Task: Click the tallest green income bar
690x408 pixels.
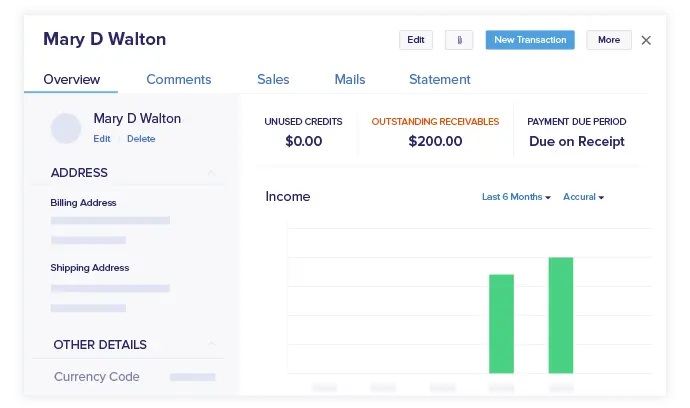Action: [x=561, y=315]
